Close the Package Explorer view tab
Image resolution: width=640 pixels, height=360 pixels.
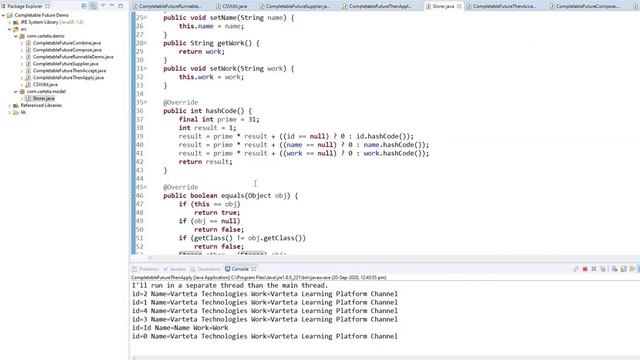47,6
